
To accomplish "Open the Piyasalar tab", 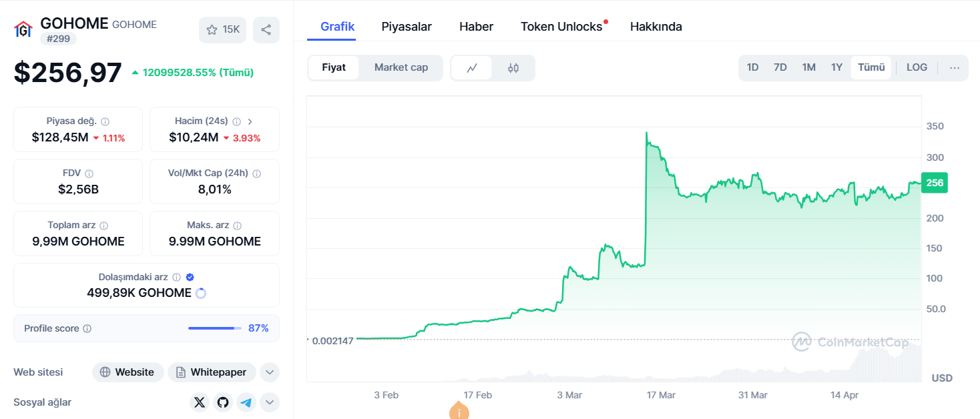I will tap(407, 27).
